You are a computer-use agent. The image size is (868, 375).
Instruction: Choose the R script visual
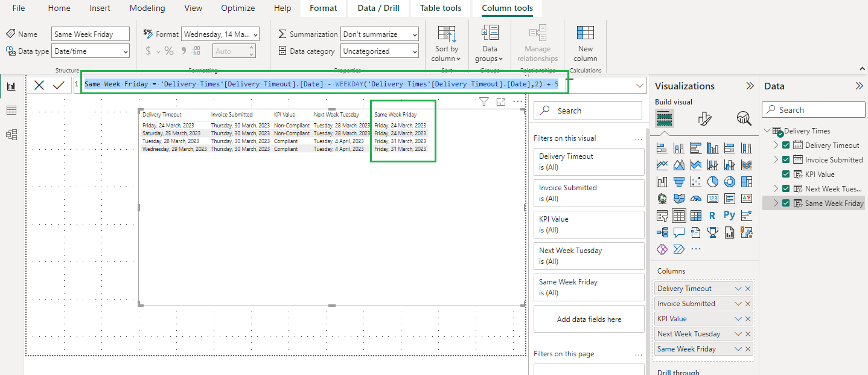712,216
